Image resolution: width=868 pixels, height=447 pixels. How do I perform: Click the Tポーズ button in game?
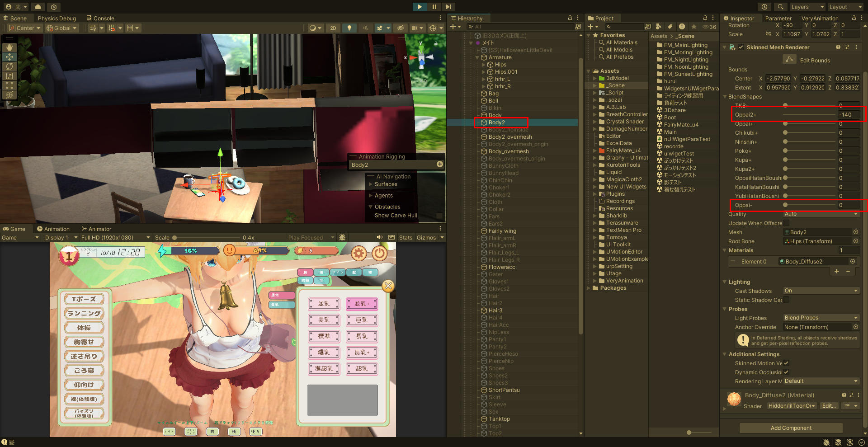coord(84,299)
